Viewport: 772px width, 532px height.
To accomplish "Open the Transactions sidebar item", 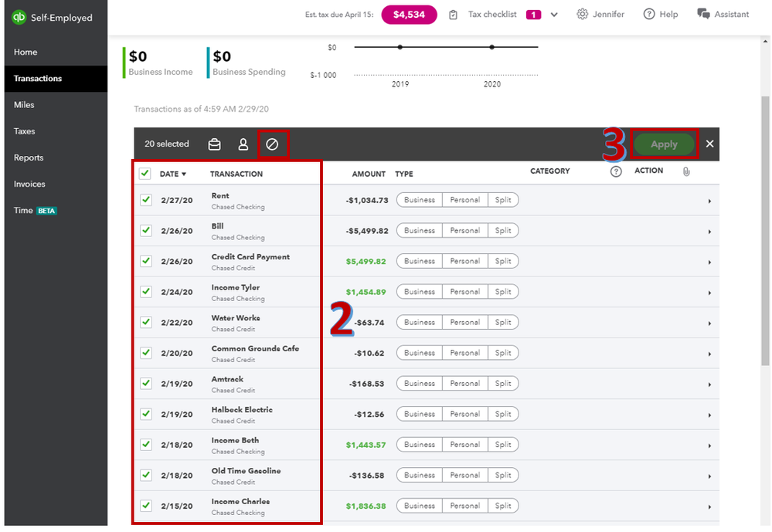I will 56,79.
